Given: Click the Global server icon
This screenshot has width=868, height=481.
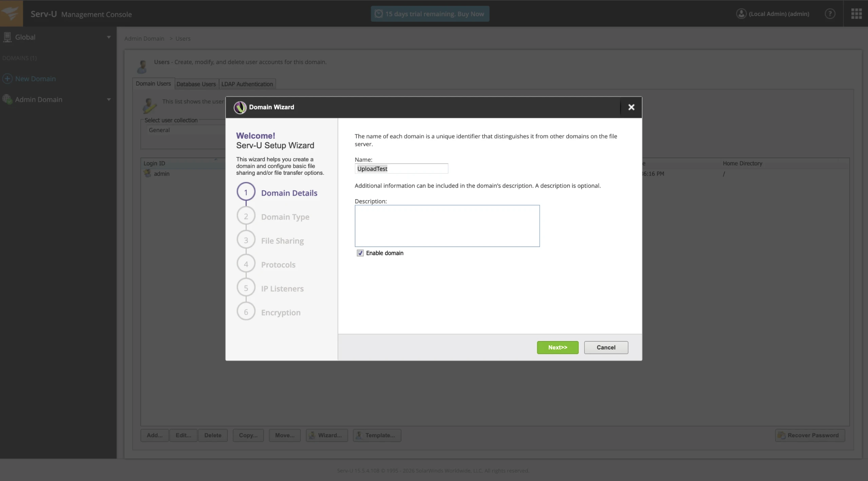Looking at the screenshot, I should click(7, 37).
